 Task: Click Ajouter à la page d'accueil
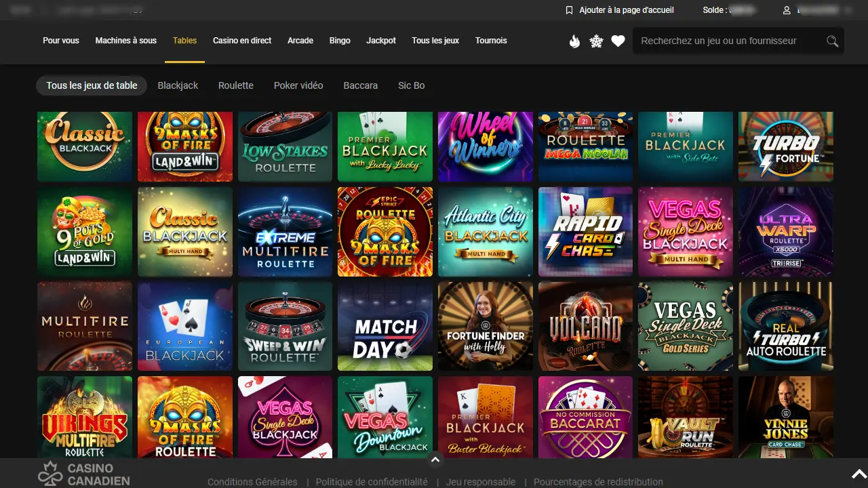627,10
